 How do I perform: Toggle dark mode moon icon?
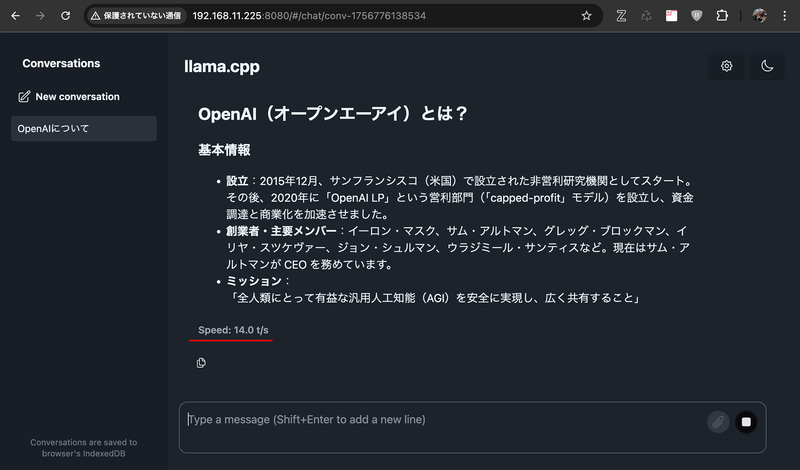click(x=767, y=66)
